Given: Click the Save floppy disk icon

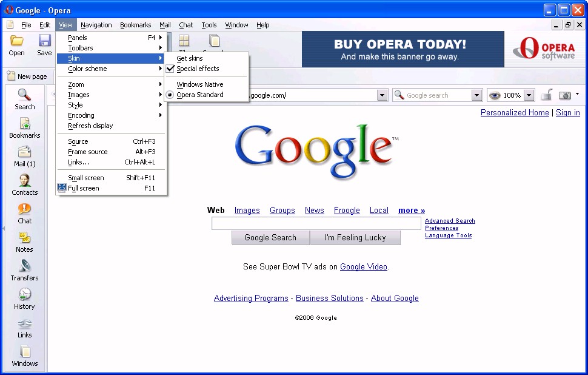Looking at the screenshot, I should tap(44, 41).
